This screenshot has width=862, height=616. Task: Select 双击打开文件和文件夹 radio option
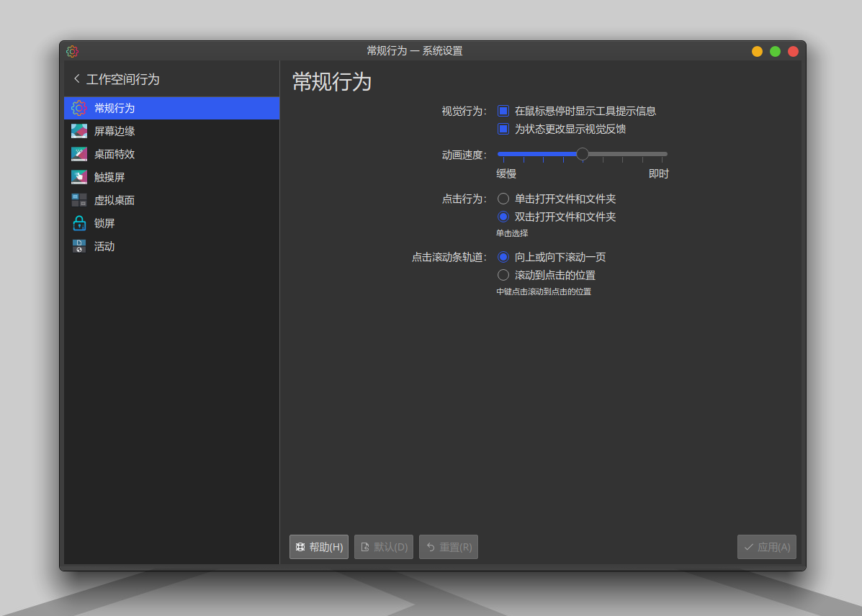[x=503, y=217]
